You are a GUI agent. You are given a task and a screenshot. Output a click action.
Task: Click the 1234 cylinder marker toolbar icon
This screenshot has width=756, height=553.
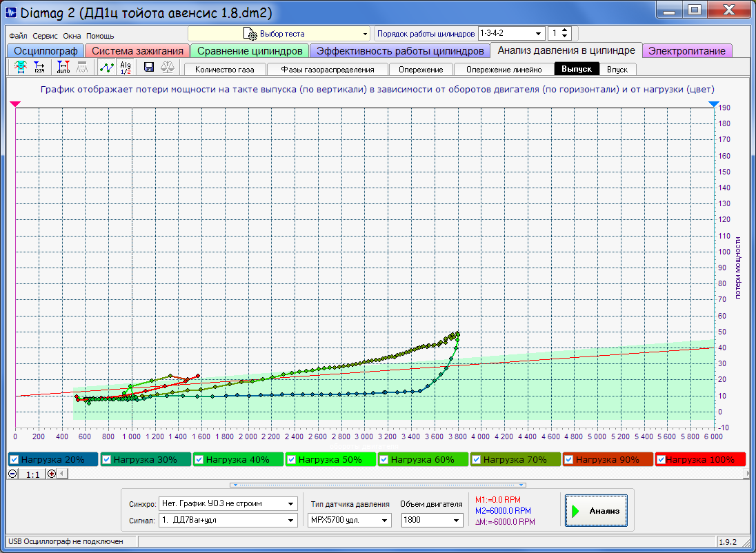(x=39, y=67)
